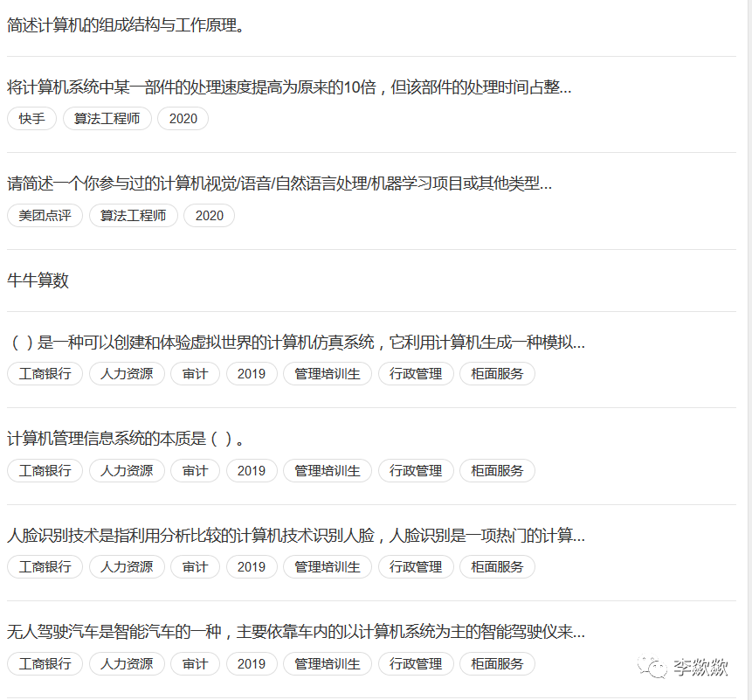Click 2019 tag under 管理信息系统 question
Viewport: 752px width, 700px height.
coord(252,471)
